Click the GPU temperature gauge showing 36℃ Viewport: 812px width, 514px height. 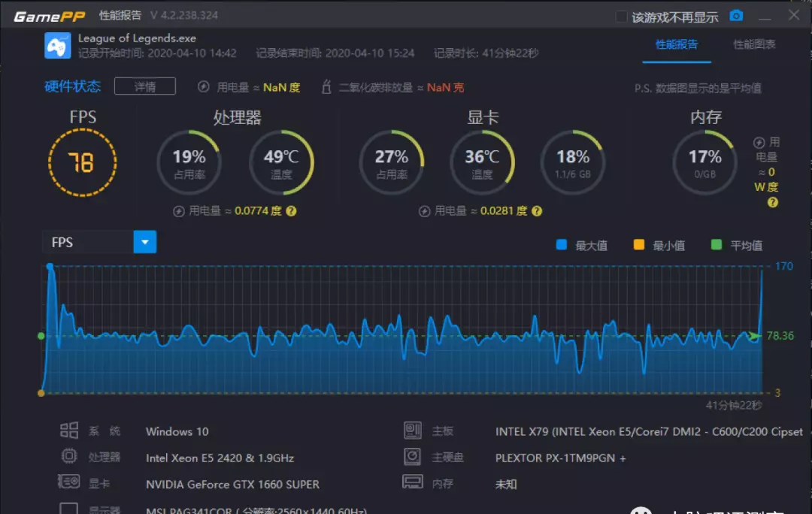pos(482,162)
